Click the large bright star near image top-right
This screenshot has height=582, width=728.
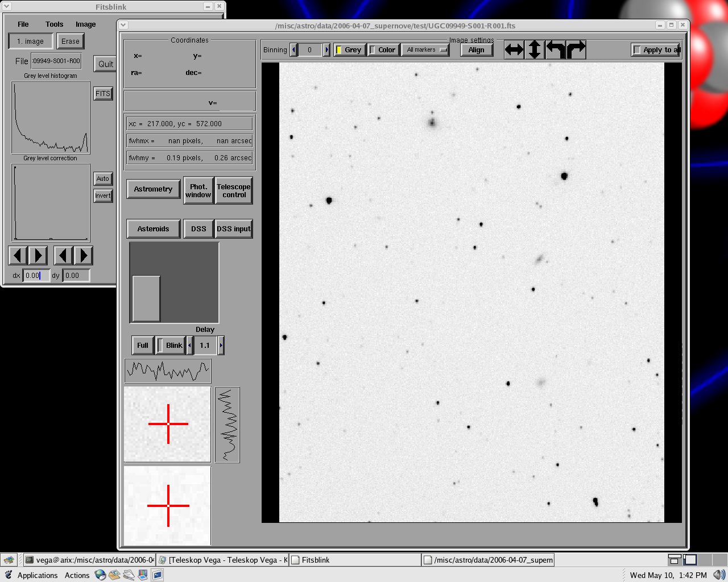coord(564,176)
